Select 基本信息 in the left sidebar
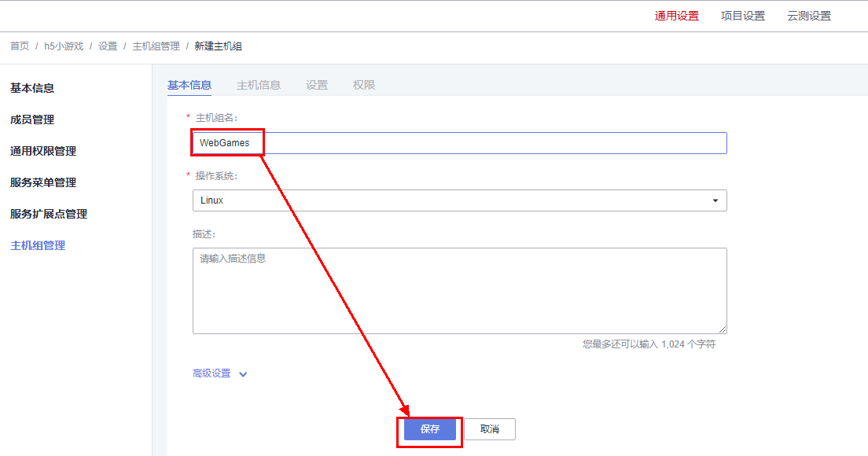 [x=32, y=88]
